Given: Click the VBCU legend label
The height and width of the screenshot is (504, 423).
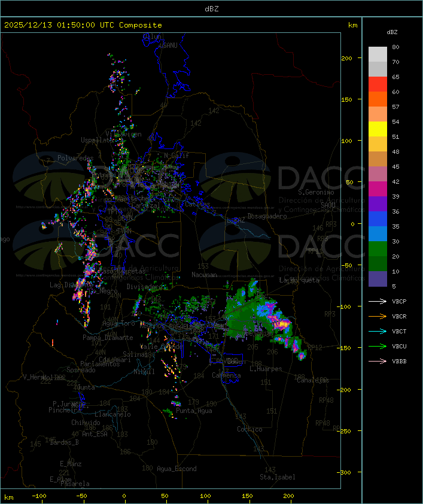Looking at the screenshot, I should 399,346.
